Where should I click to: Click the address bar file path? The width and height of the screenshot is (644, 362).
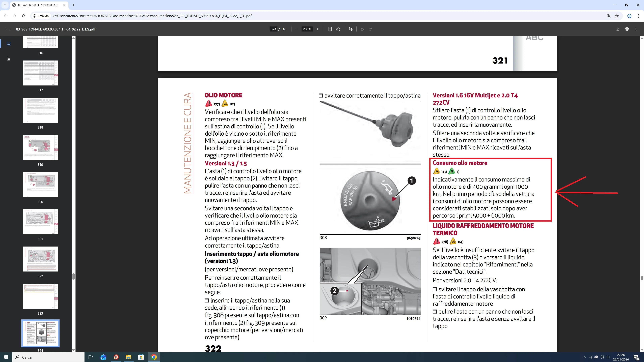click(x=152, y=16)
